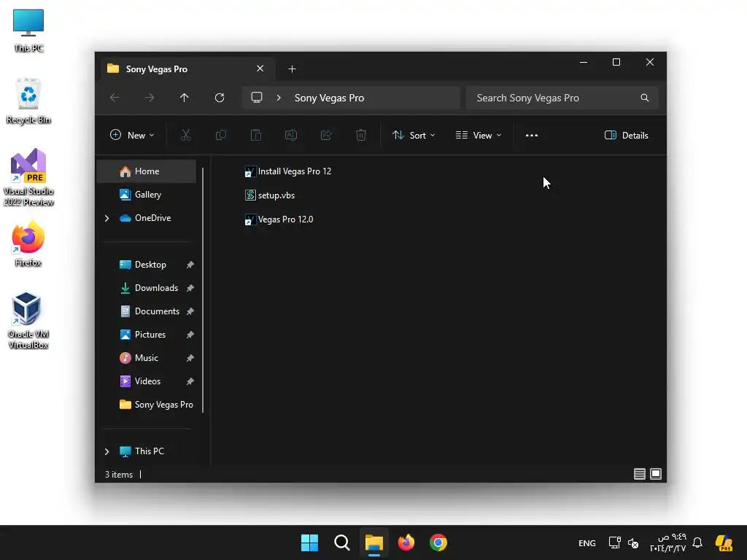Go up one folder level
The image size is (747, 560).
click(185, 98)
